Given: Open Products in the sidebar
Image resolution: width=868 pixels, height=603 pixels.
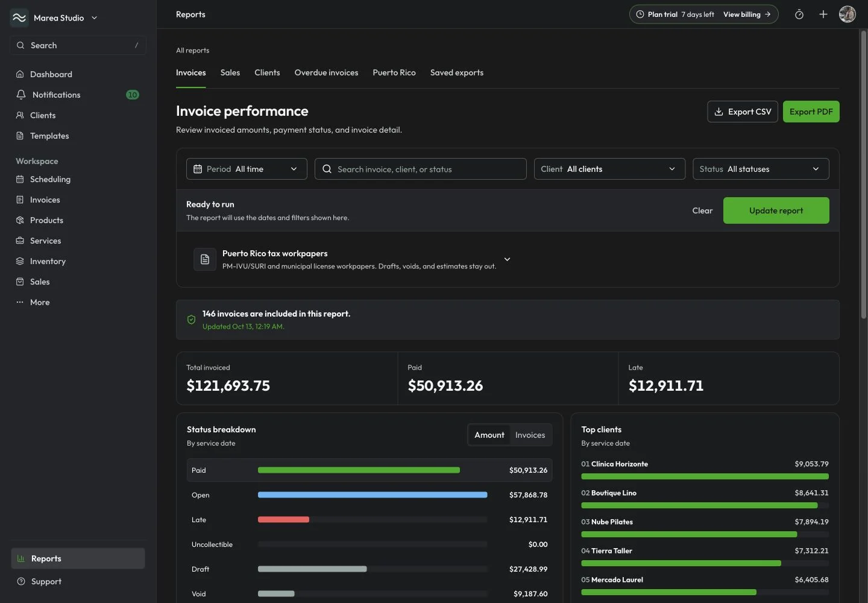Looking at the screenshot, I should [x=78, y=220].
